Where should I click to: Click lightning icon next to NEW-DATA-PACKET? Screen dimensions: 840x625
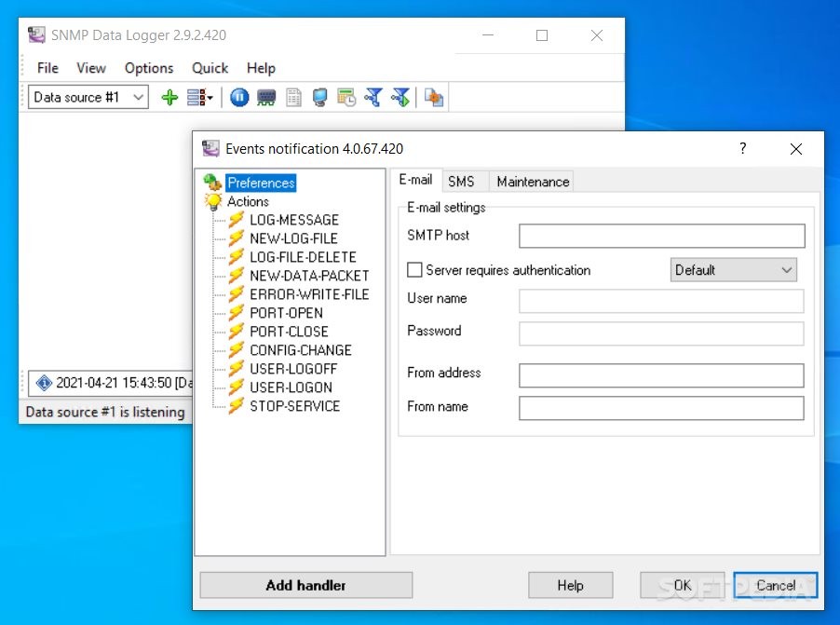point(237,276)
